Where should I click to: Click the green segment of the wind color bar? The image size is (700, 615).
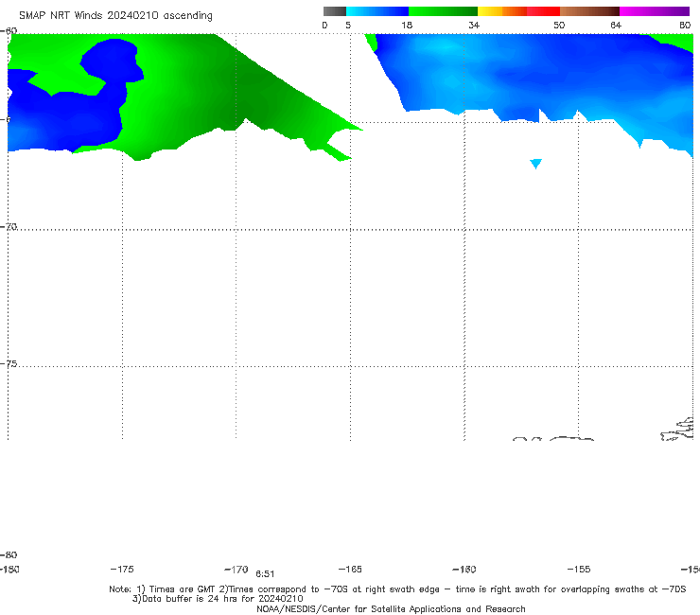pos(443,11)
